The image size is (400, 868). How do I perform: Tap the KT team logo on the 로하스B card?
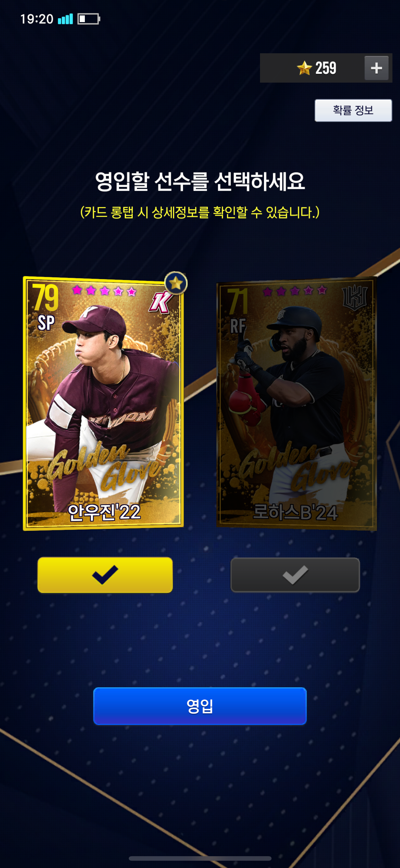pyautogui.click(x=354, y=298)
